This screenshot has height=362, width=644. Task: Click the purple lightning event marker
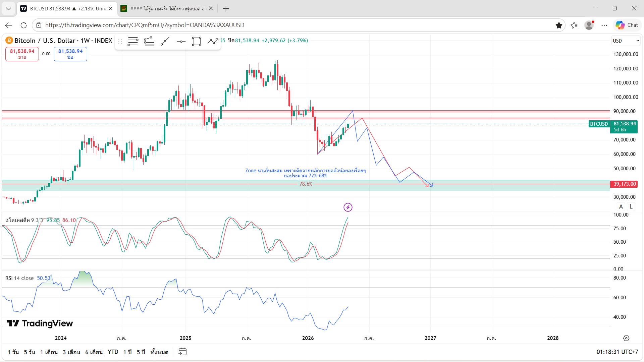(x=348, y=207)
